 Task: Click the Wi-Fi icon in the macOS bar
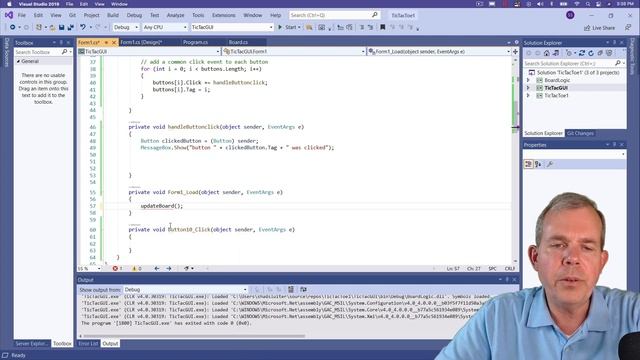pos(577,4)
